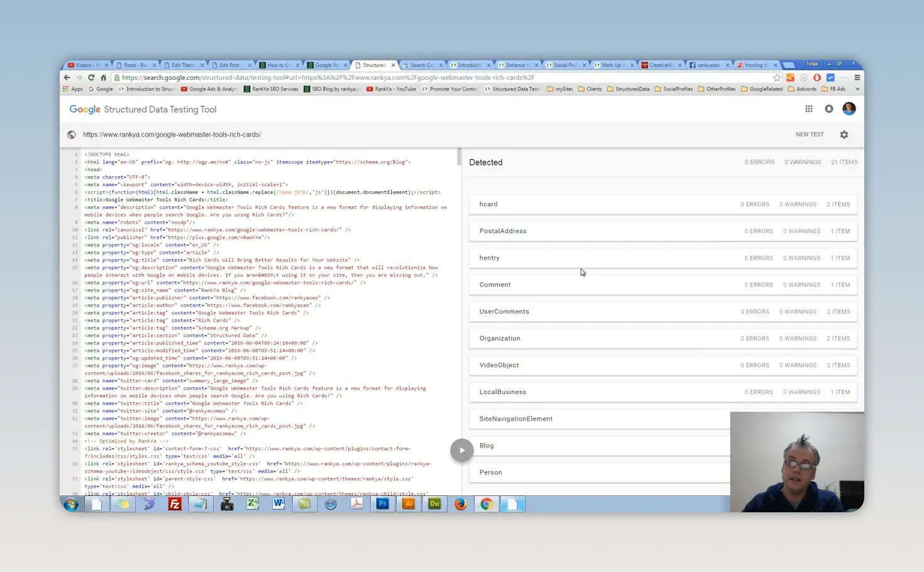Screen dimensions: 924x572
Task: Switch to Chrome in the taskbar
Action: [x=487, y=504]
